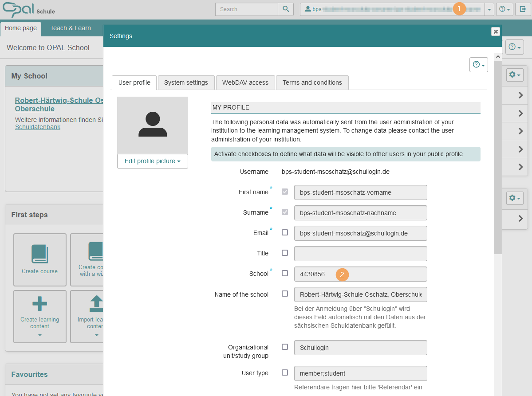Click the Create course book icon
532x396 pixels.
pos(40,254)
